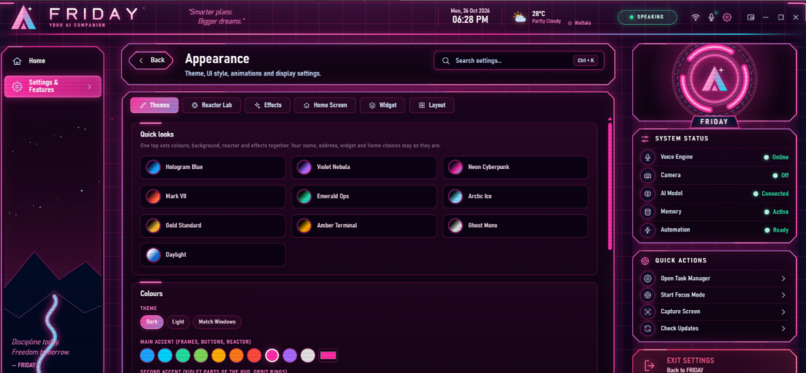Viewport: 806px width, 373px height.
Task: Click the 06:28 PM clock
Action: pos(470,20)
